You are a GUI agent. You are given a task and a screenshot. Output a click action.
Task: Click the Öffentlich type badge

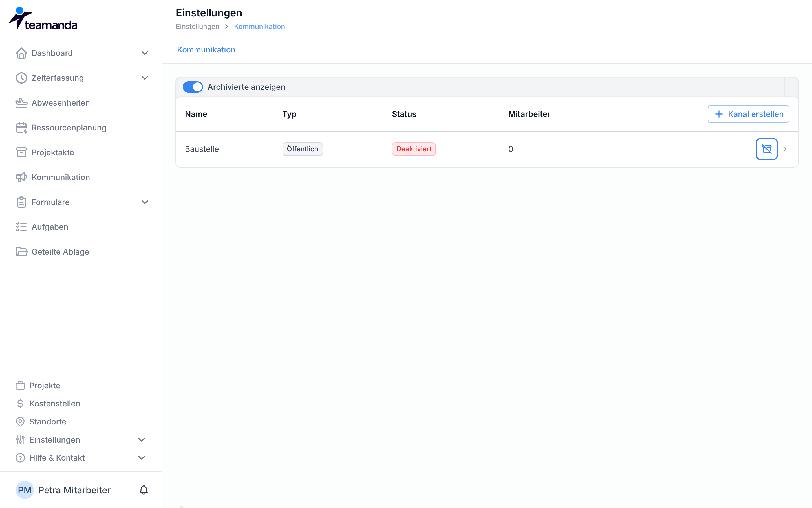pos(302,149)
